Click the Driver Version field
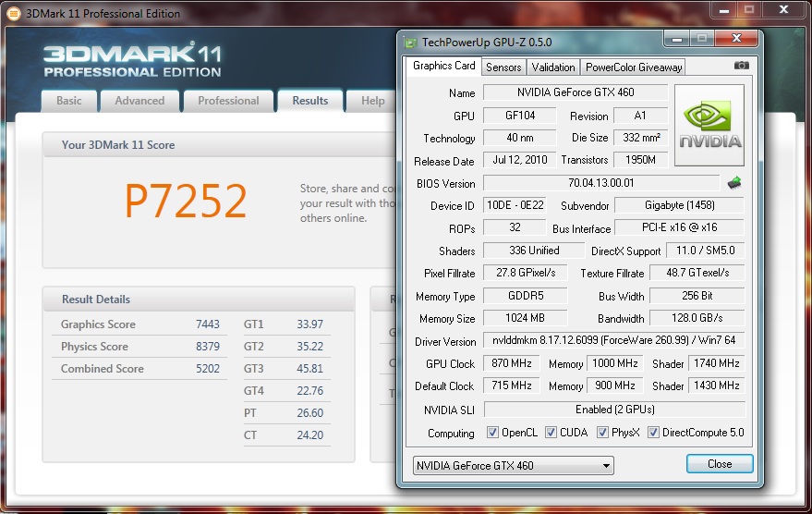 click(x=613, y=340)
